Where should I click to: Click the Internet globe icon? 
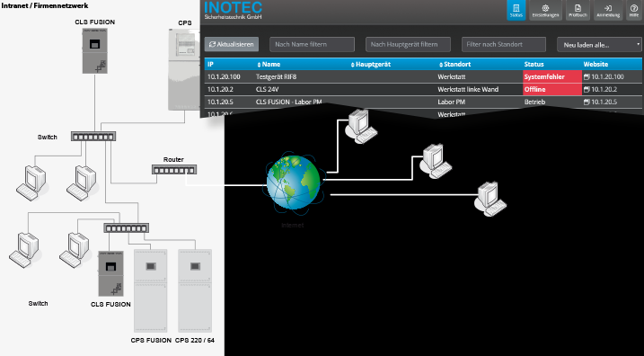pyautogui.click(x=293, y=182)
